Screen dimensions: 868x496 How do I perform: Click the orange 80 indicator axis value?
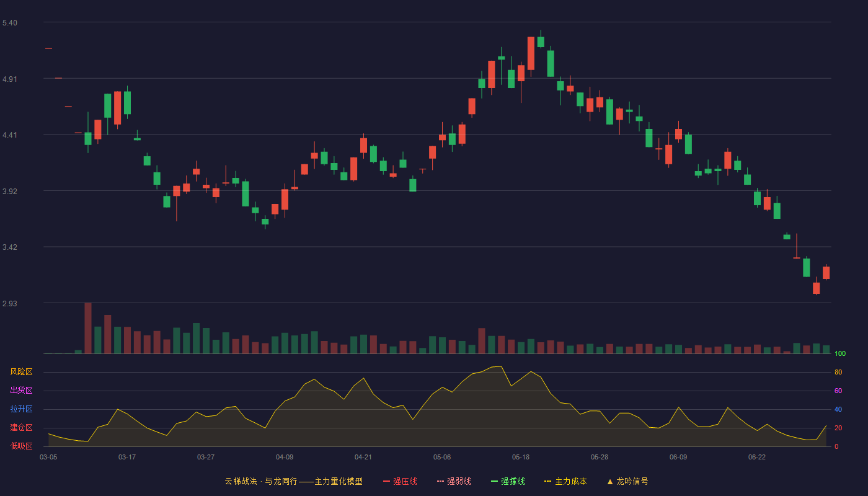point(838,373)
